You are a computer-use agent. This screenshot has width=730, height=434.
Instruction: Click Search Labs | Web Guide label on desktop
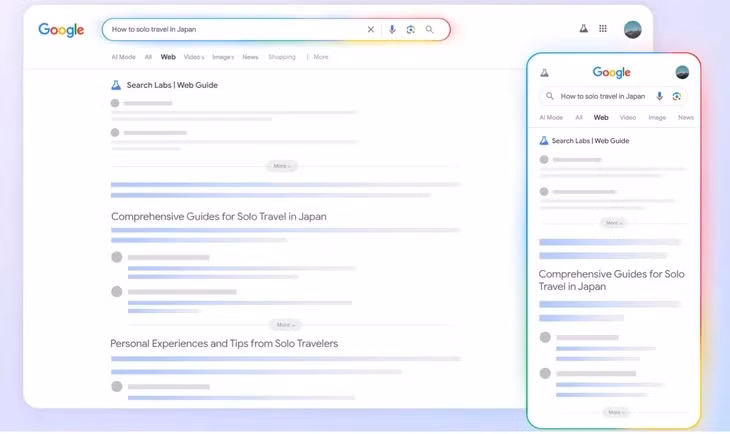point(172,85)
